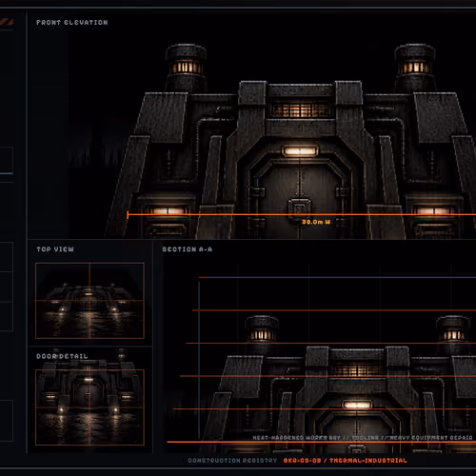Click the width dimension line's left end tick
The height and width of the screenshot is (476, 476).
pos(128,215)
